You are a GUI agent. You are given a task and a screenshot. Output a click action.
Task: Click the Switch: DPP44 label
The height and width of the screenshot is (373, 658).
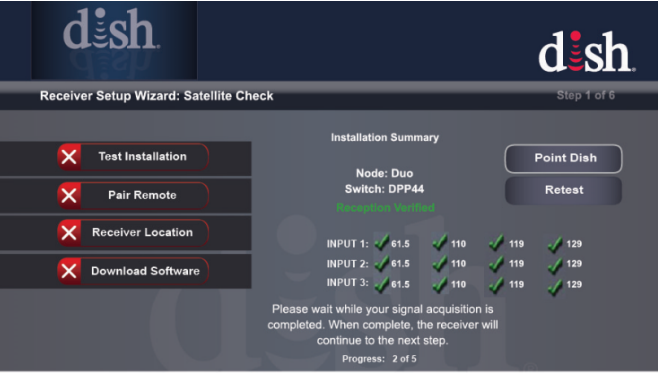pos(384,189)
